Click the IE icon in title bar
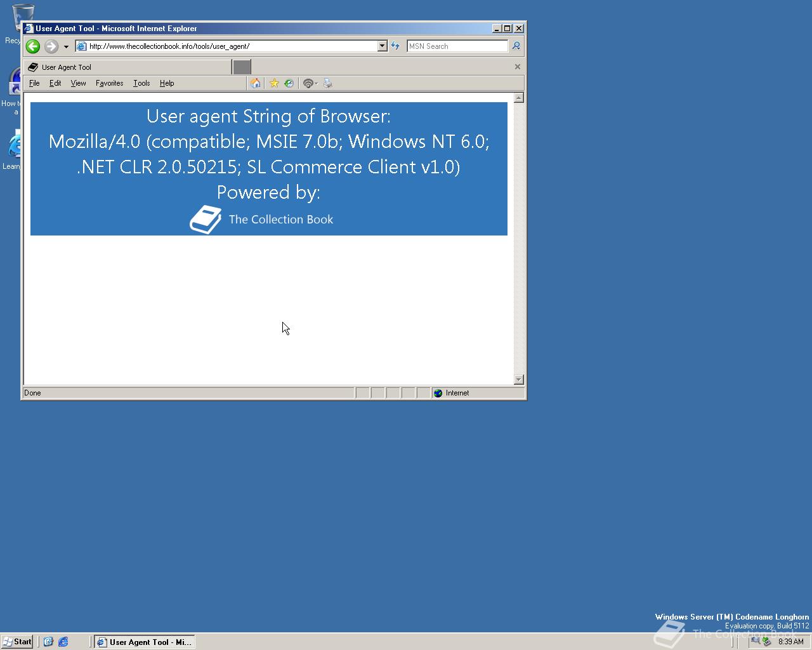The height and width of the screenshot is (650, 812). tap(29, 29)
